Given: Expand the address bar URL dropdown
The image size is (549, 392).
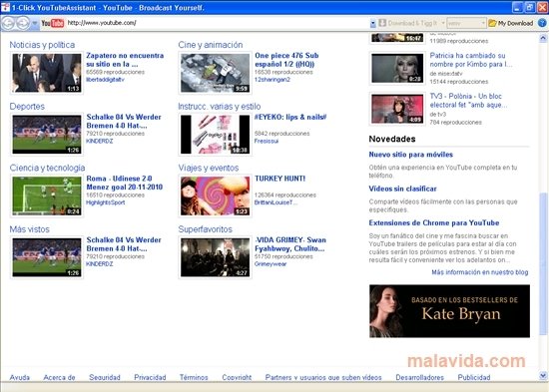Looking at the screenshot, I should click(373, 23).
